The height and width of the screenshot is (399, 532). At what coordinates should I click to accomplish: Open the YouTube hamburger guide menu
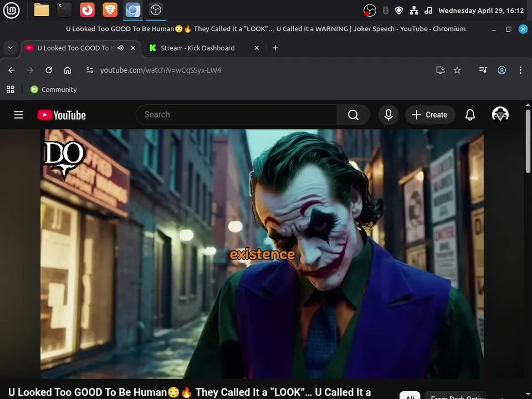click(x=19, y=115)
